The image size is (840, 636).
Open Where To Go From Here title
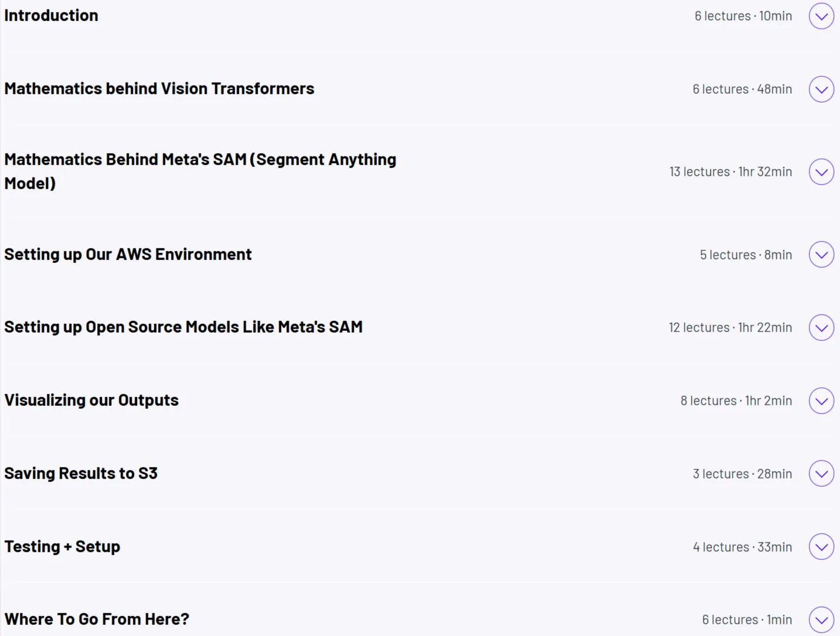pyautogui.click(x=97, y=619)
